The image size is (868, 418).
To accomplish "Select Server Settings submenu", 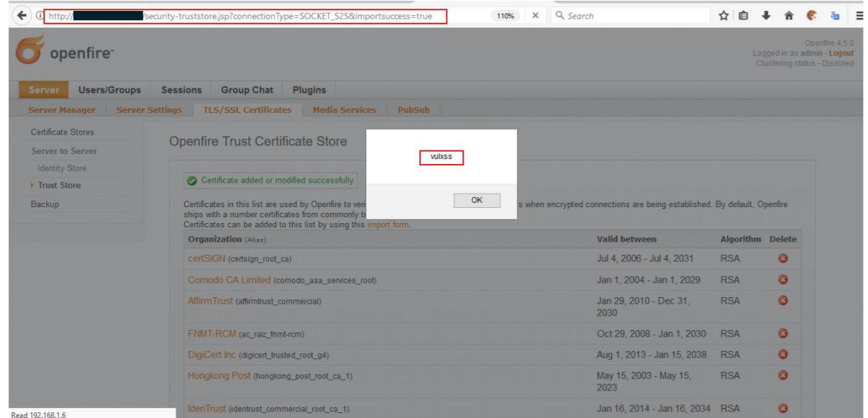I will click(149, 110).
